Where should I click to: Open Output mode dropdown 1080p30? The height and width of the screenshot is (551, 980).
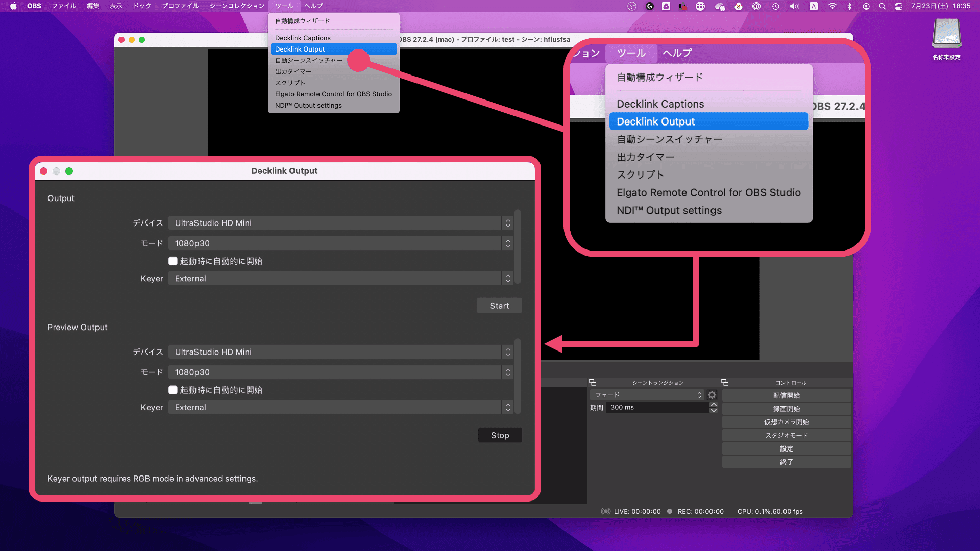point(340,243)
